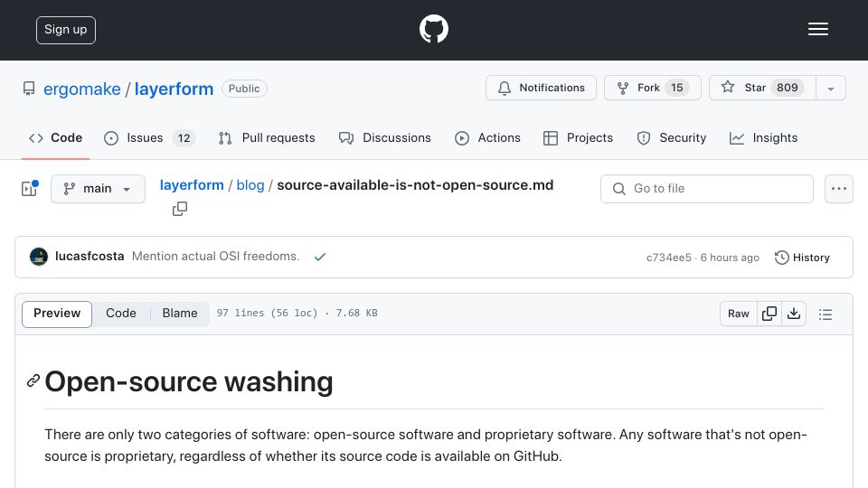This screenshot has height=488, width=868.
Task: Open the document outline list icon
Action: point(826,314)
